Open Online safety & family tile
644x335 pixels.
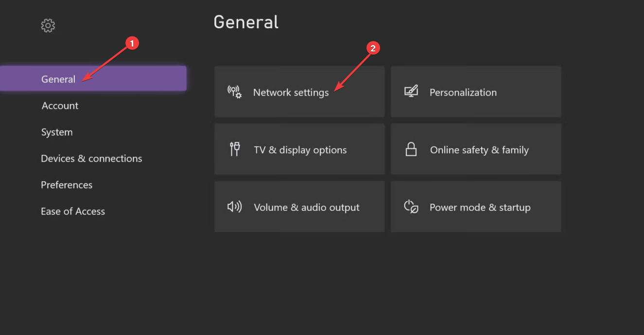pos(476,149)
